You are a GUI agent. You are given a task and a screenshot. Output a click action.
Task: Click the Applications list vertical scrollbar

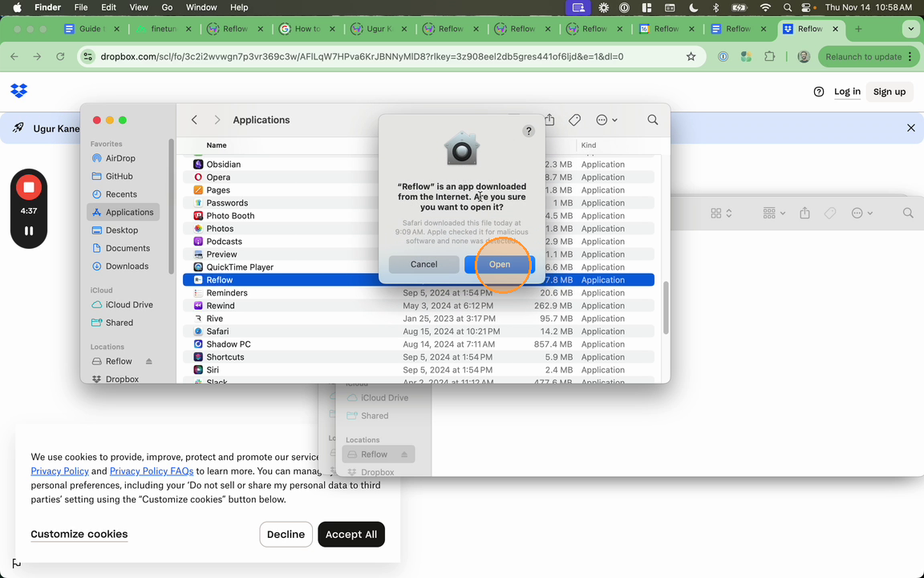point(666,308)
